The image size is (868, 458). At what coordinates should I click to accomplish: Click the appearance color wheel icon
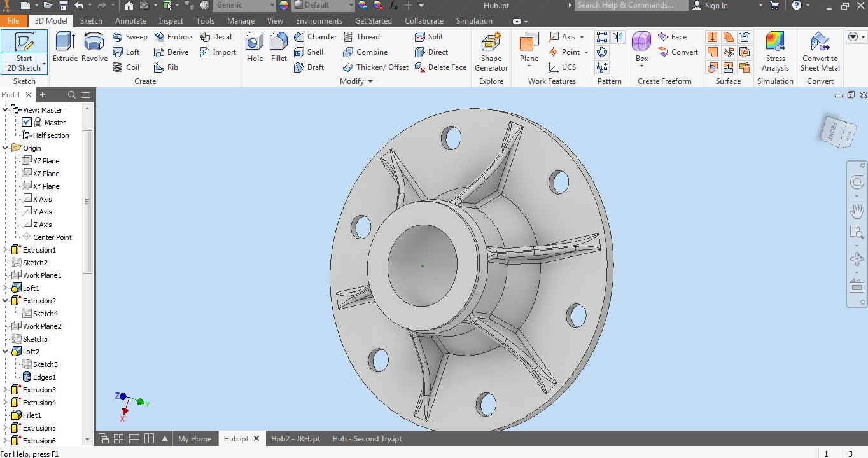284,5
